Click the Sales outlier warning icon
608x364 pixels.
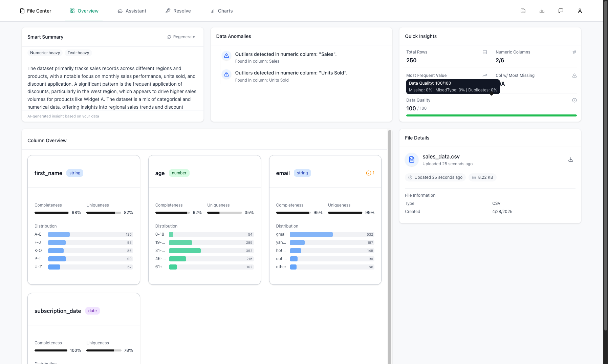226,56
